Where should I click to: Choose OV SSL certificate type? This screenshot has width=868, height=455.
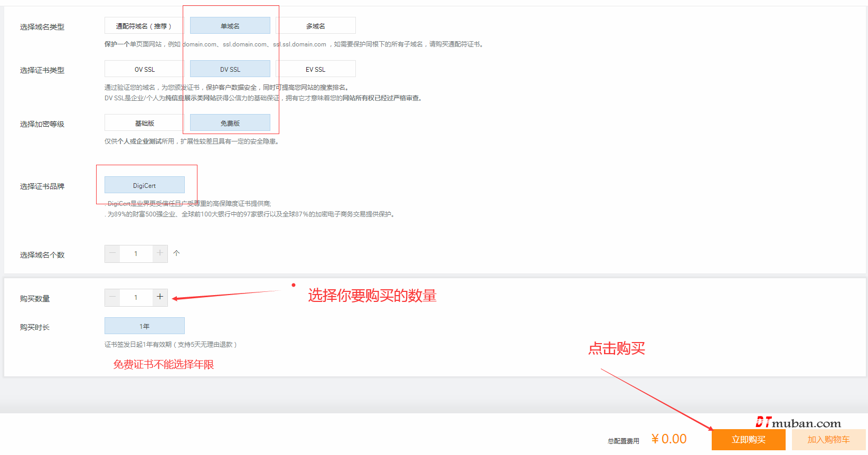(144, 69)
